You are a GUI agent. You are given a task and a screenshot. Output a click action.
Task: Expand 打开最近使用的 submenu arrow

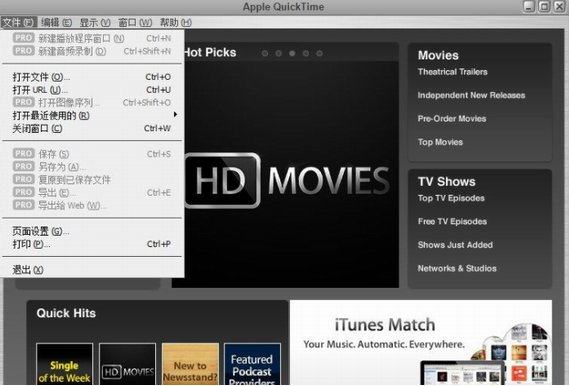[175, 115]
